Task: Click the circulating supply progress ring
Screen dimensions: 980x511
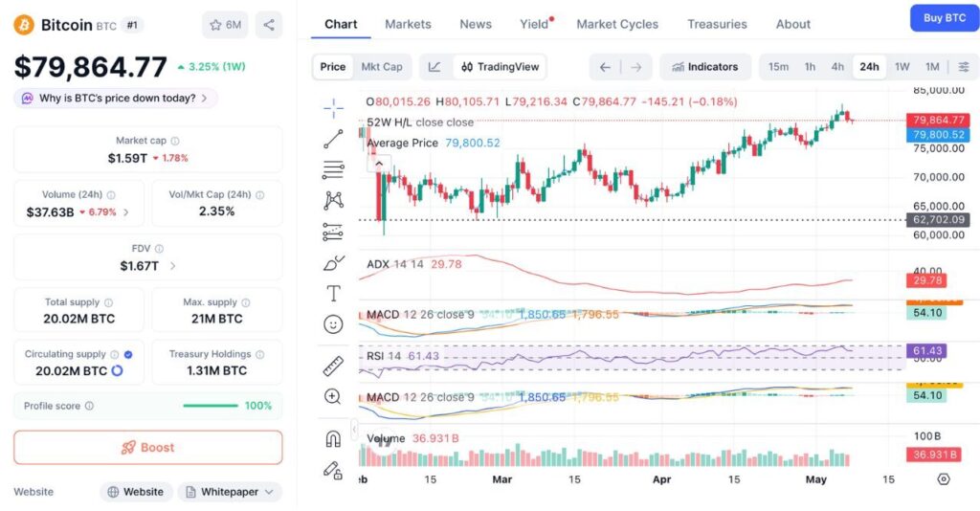Action: (117, 371)
